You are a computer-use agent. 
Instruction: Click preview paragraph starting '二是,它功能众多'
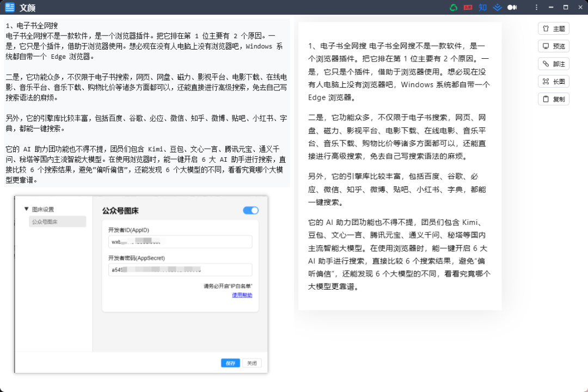pyautogui.click(x=397, y=137)
